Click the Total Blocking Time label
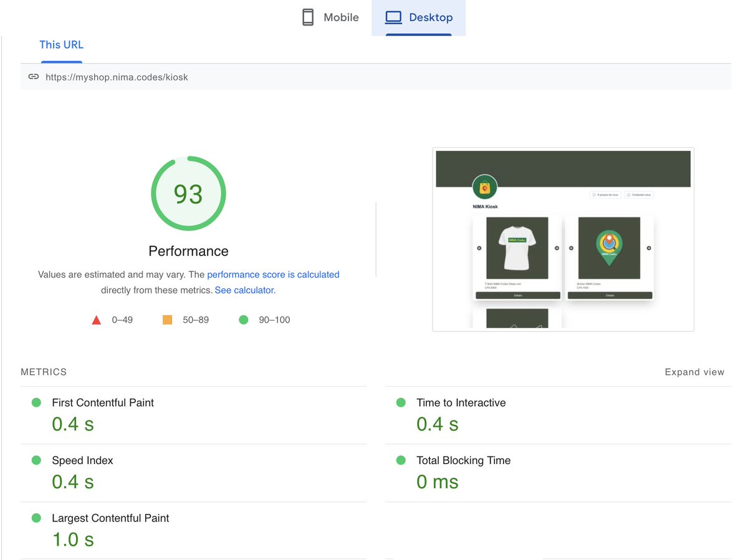 pyautogui.click(x=464, y=461)
